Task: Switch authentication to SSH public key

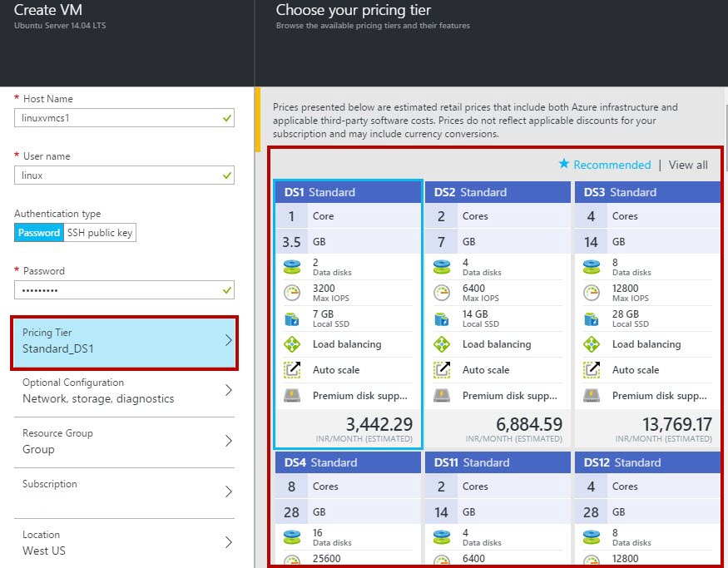Action: (100, 233)
